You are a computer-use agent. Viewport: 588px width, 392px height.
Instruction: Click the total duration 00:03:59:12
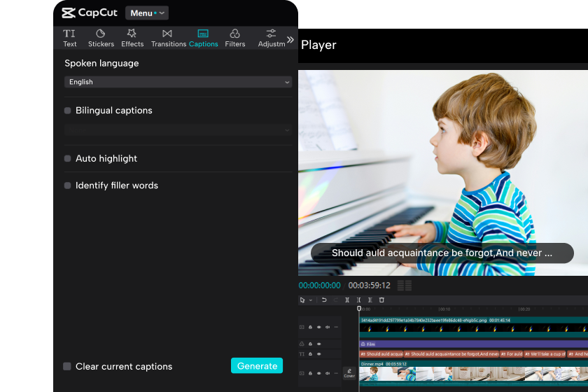click(x=370, y=286)
